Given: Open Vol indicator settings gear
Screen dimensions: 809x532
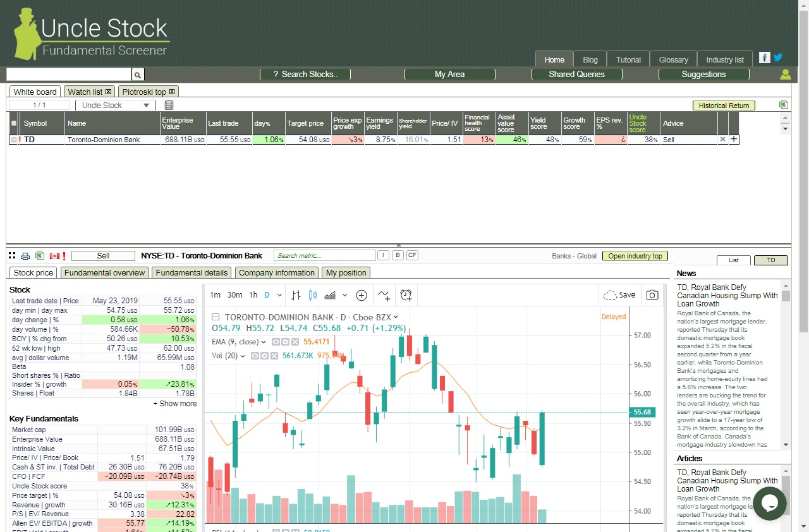Looking at the screenshot, I should [264, 356].
